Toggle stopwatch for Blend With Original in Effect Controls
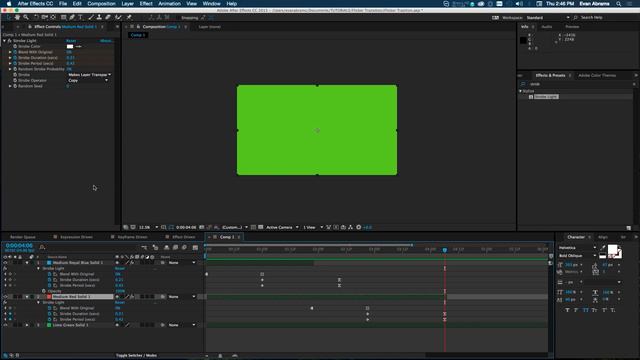Image resolution: width=640 pixels, height=360 pixels. (15, 52)
